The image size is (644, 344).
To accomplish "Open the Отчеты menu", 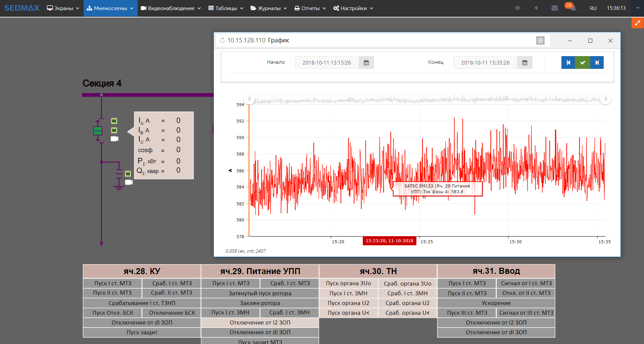I will tap(310, 8).
